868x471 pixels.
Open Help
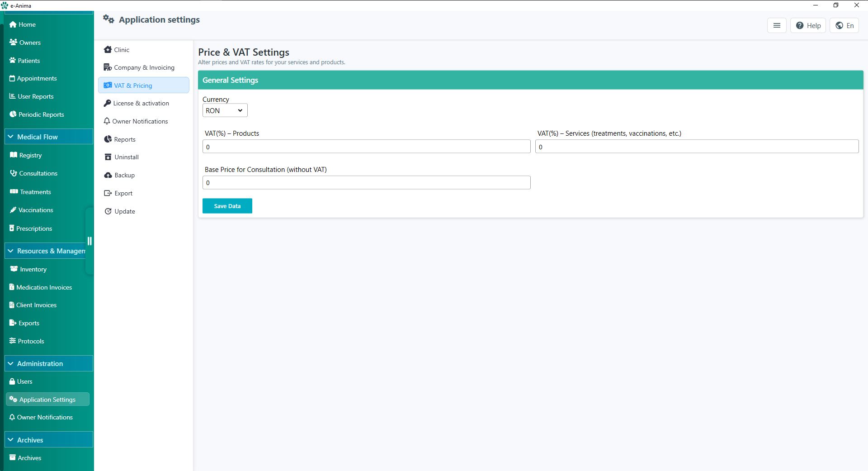[x=809, y=25]
